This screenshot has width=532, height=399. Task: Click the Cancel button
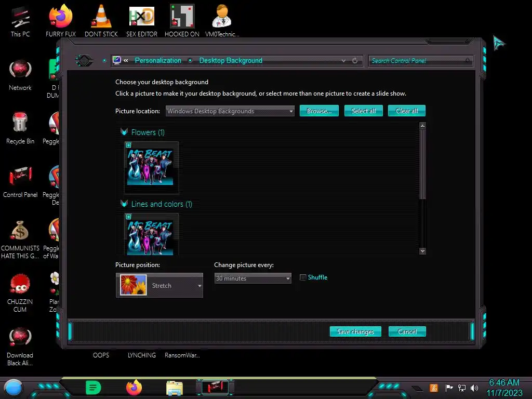(407, 331)
